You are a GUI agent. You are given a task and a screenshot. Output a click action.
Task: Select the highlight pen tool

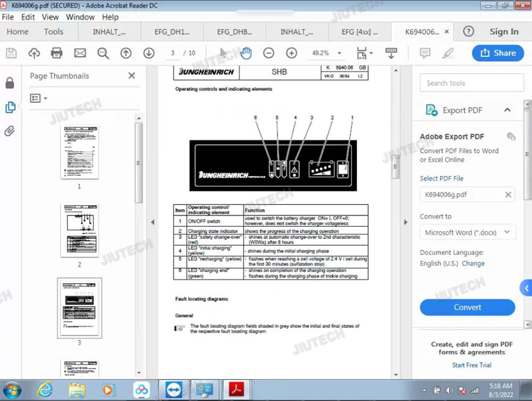point(448,53)
